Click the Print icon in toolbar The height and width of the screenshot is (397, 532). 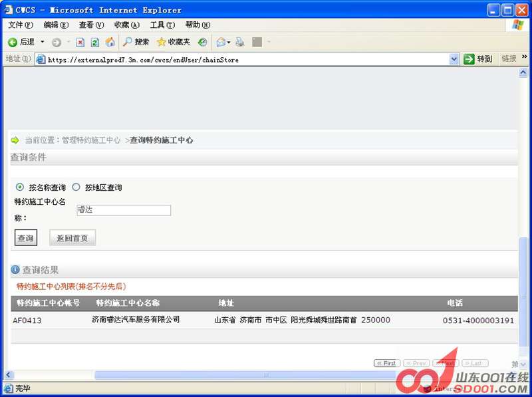coord(240,42)
